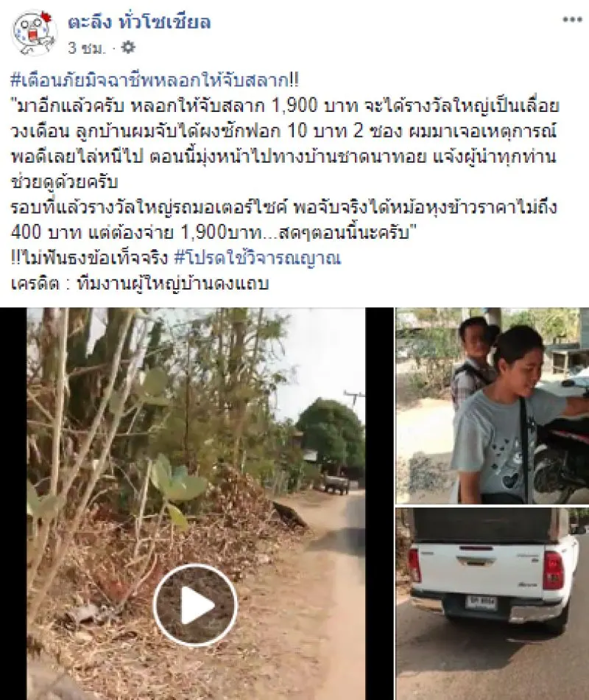
Task: Click the black motorcycle in the photo
Action: click(562, 451)
